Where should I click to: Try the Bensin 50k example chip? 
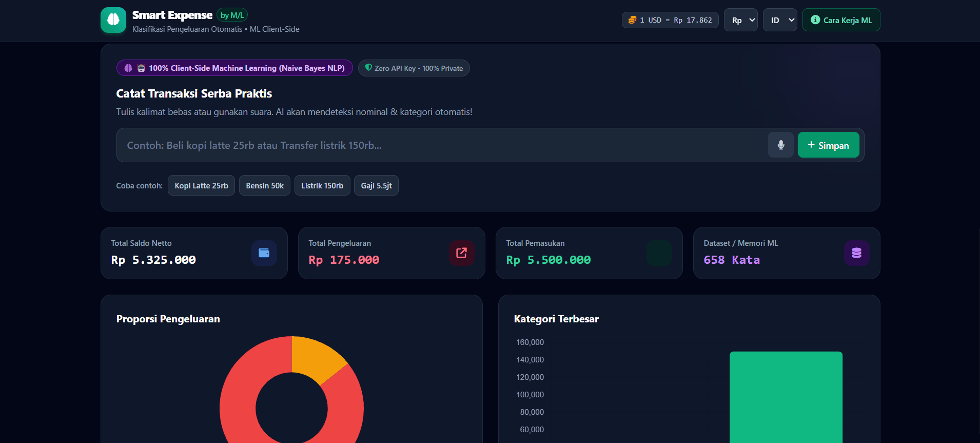pos(265,185)
